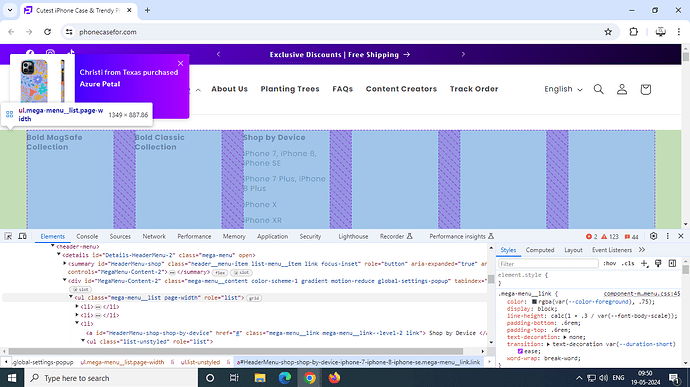
Task: Select ul.list-unstyled breadcrumb
Action: [x=200, y=362]
